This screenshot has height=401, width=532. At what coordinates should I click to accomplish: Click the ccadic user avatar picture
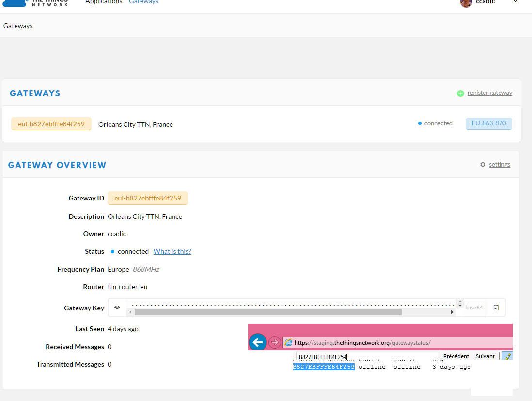pyautogui.click(x=466, y=3)
